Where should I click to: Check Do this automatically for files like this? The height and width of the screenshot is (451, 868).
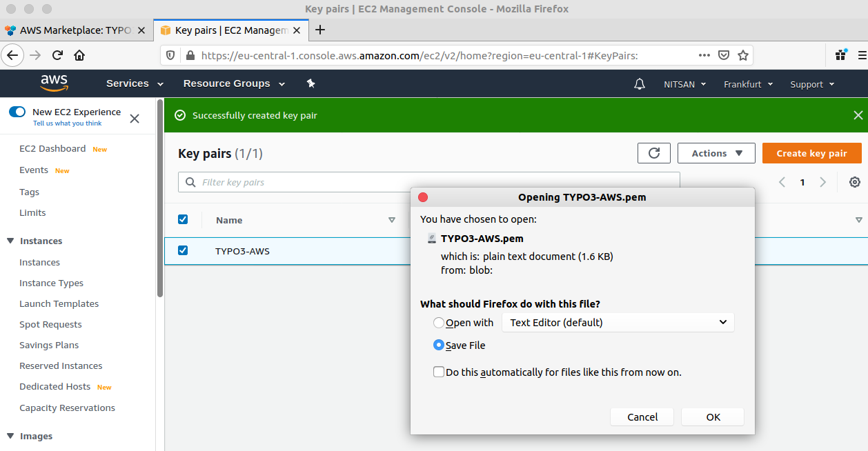tap(439, 372)
